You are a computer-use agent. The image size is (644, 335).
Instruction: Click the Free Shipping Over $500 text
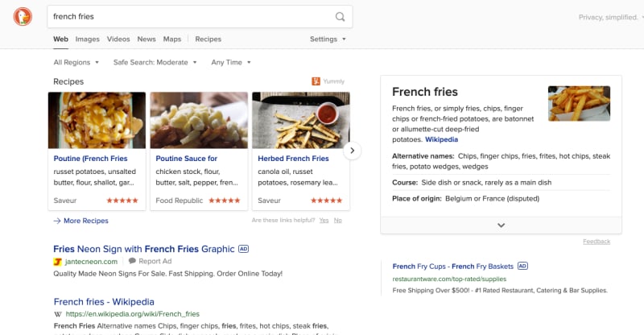(x=500, y=290)
